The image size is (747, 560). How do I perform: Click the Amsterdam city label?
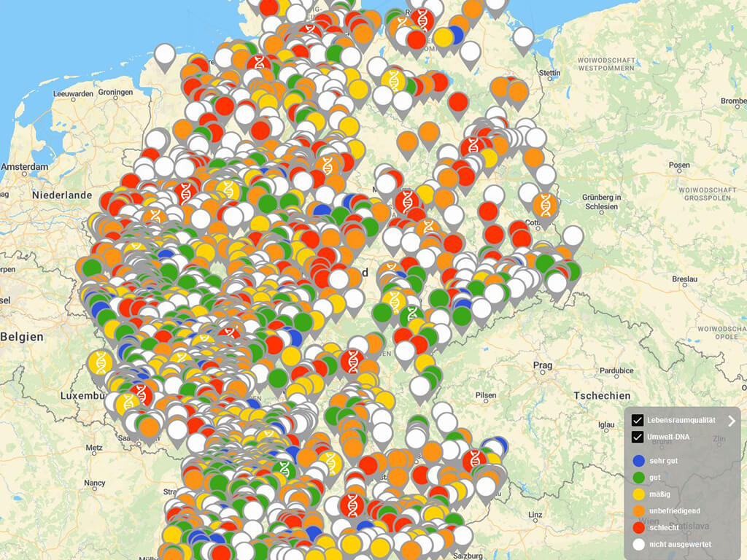(x=25, y=167)
